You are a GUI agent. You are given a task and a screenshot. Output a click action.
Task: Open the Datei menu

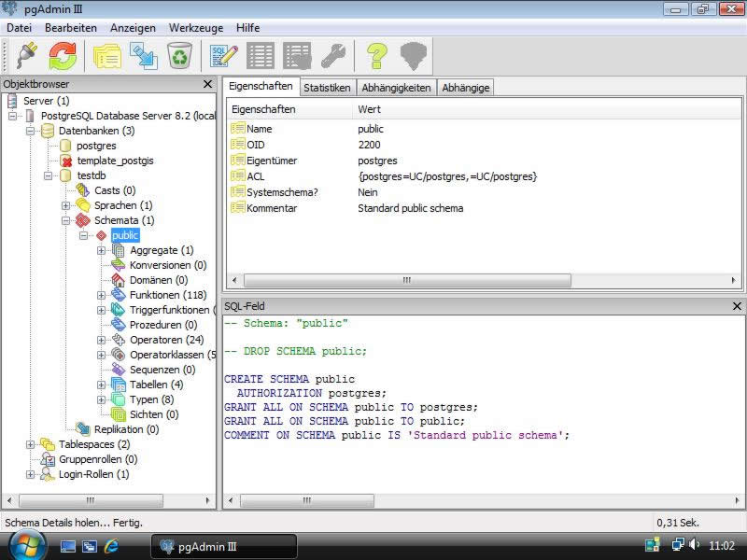point(19,28)
